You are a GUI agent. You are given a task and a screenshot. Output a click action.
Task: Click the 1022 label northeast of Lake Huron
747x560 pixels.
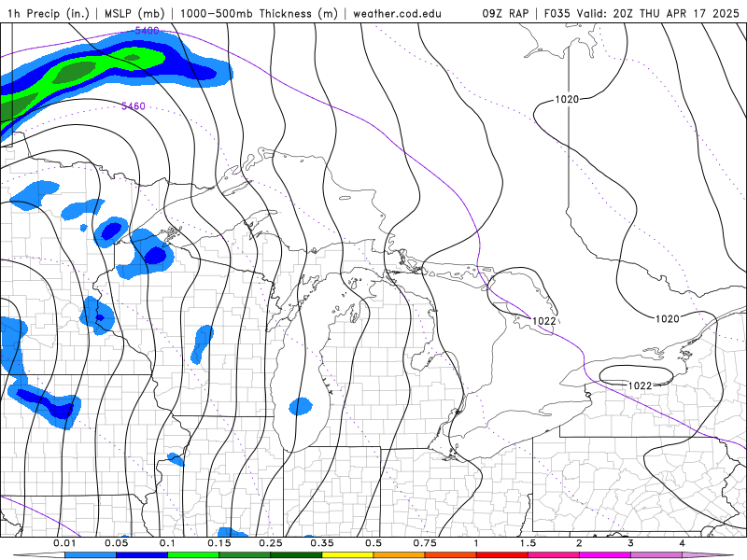543,321
